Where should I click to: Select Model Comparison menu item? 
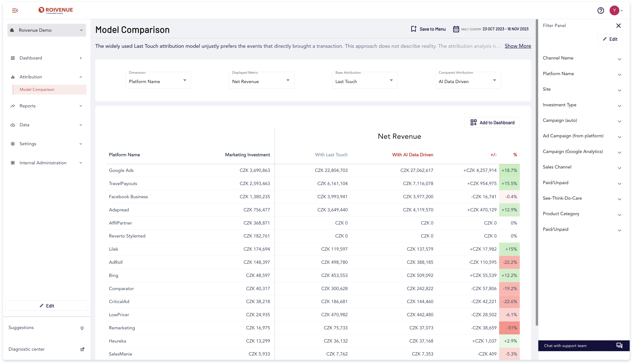[x=50, y=89]
